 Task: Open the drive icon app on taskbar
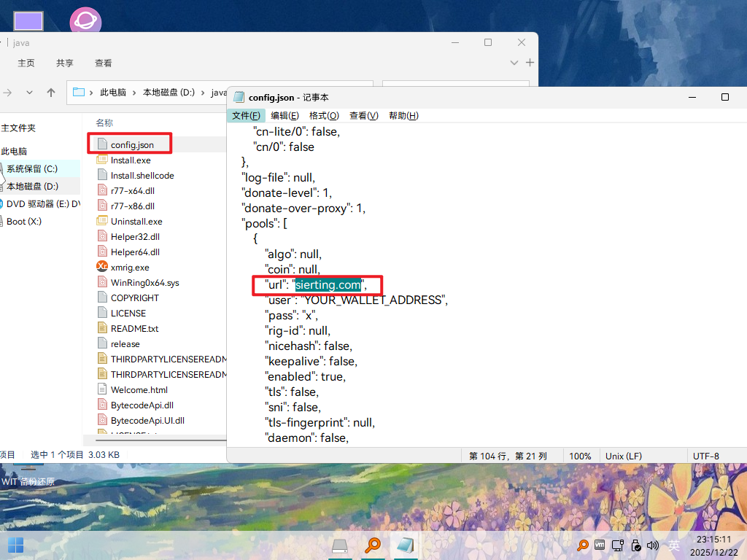340,545
